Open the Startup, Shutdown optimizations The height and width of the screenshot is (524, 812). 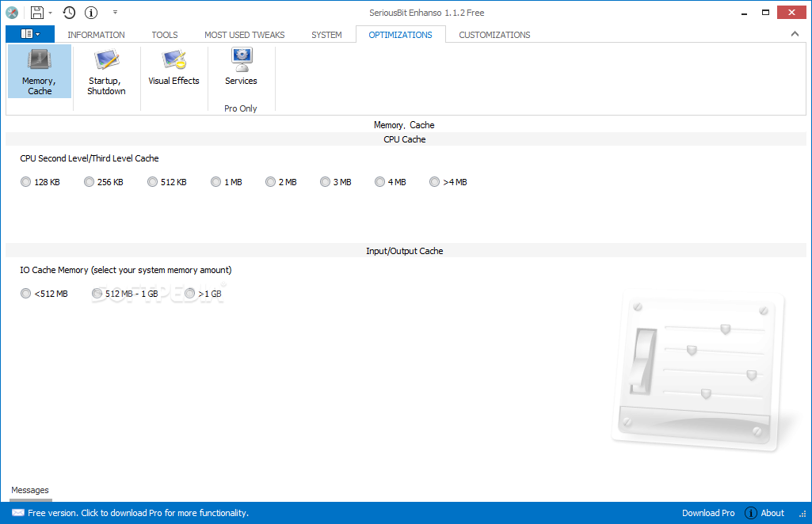point(106,71)
